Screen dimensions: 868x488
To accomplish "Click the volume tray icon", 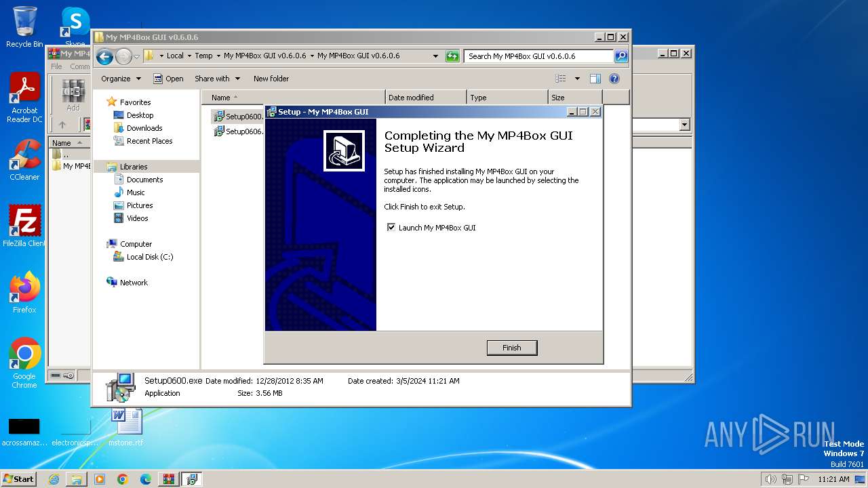I will pyautogui.click(x=770, y=479).
